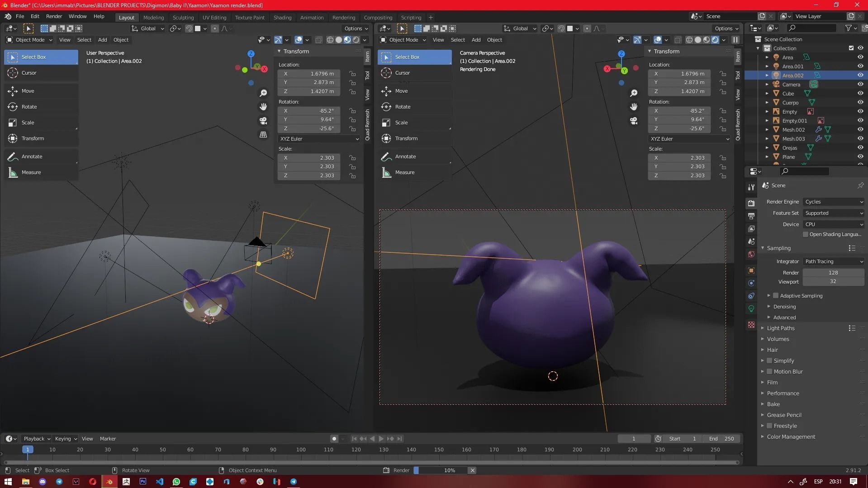Click the zoom magnifier icon in the left viewport

point(263,93)
